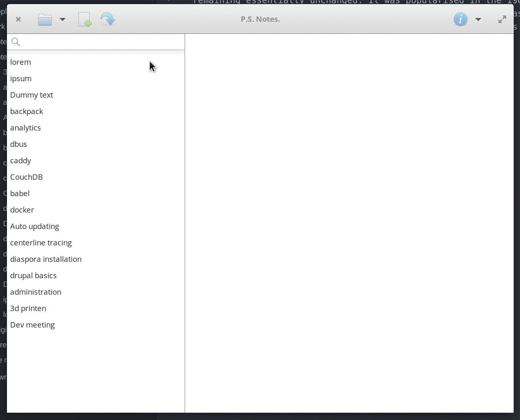Close the note list with the X icon
This screenshot has height=420, width=520.
pos(18,19)
